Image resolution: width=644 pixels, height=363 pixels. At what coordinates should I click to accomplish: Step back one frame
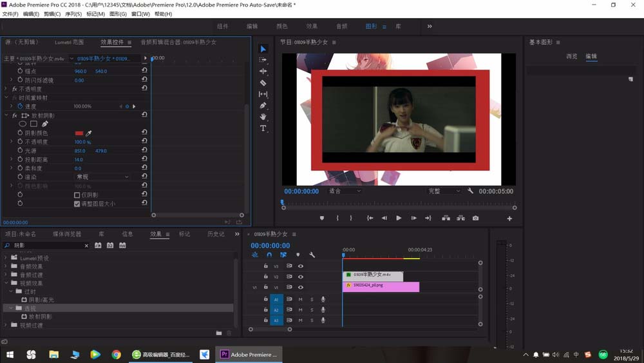[384, 218]
